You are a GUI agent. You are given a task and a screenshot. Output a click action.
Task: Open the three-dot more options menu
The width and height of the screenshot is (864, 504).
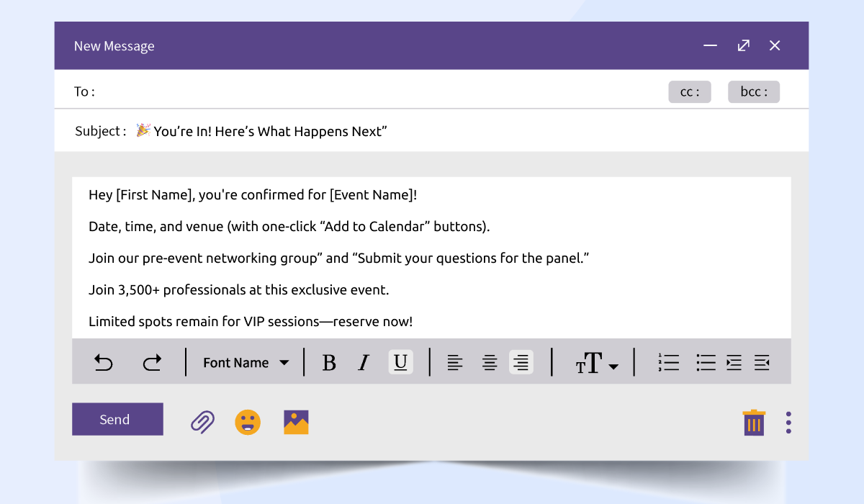(788, 423)
